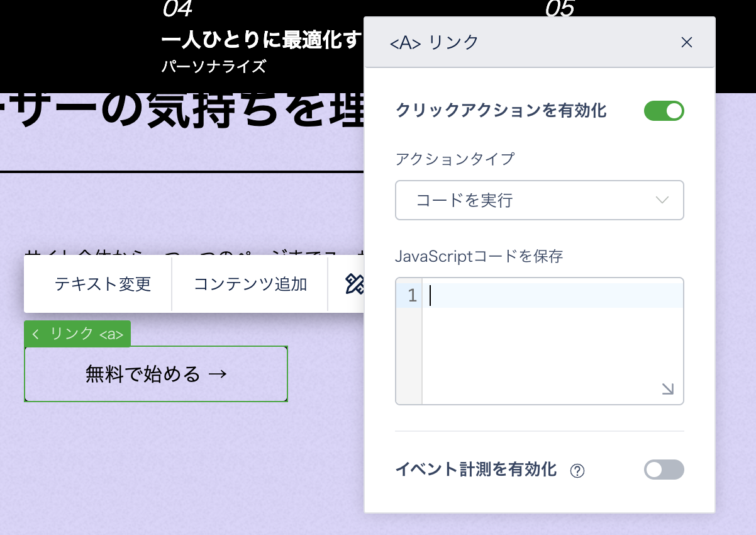
Task: Open the コードを実行 action type dropdown
Action: 539,200
